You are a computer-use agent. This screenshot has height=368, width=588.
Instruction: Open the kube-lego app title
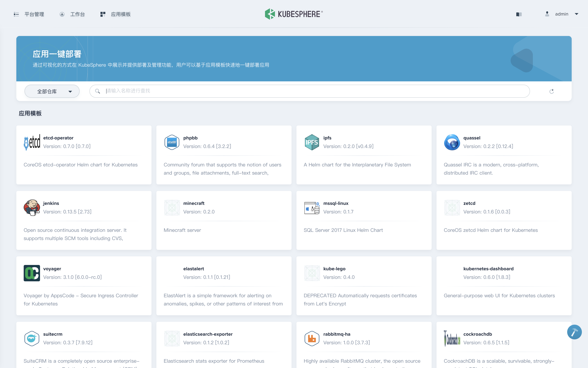coord(334,269)
